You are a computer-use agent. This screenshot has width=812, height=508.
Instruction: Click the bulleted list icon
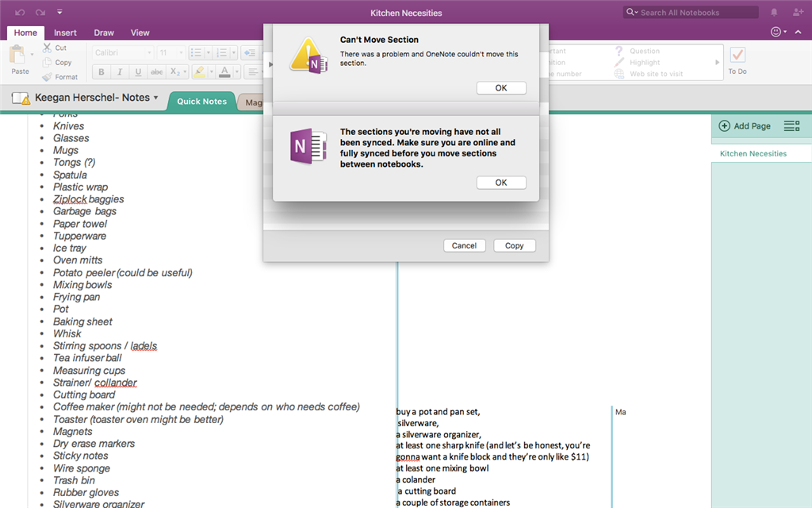coord(197,52)
